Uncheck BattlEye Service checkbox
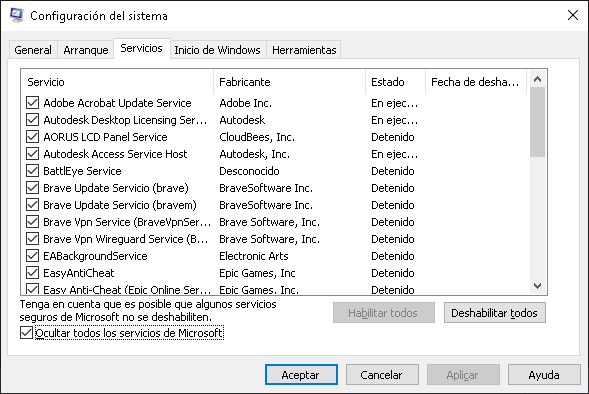589x394 pixels. tap(33, 171)
